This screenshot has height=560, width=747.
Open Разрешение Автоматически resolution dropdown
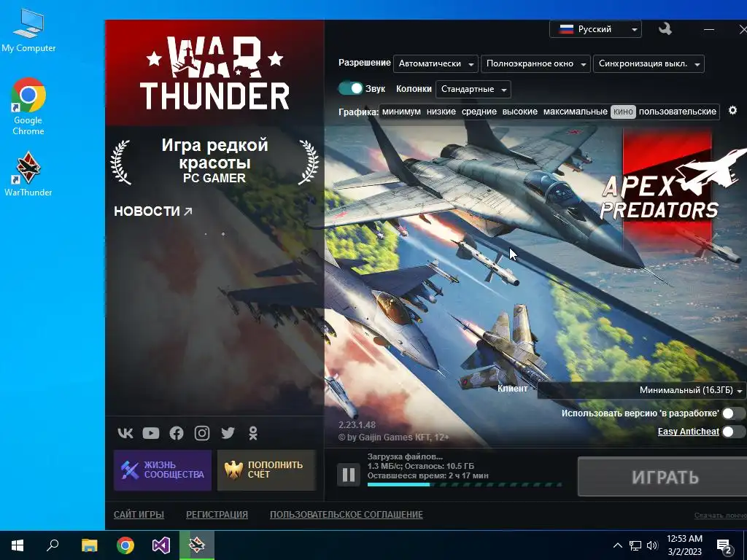436,63
